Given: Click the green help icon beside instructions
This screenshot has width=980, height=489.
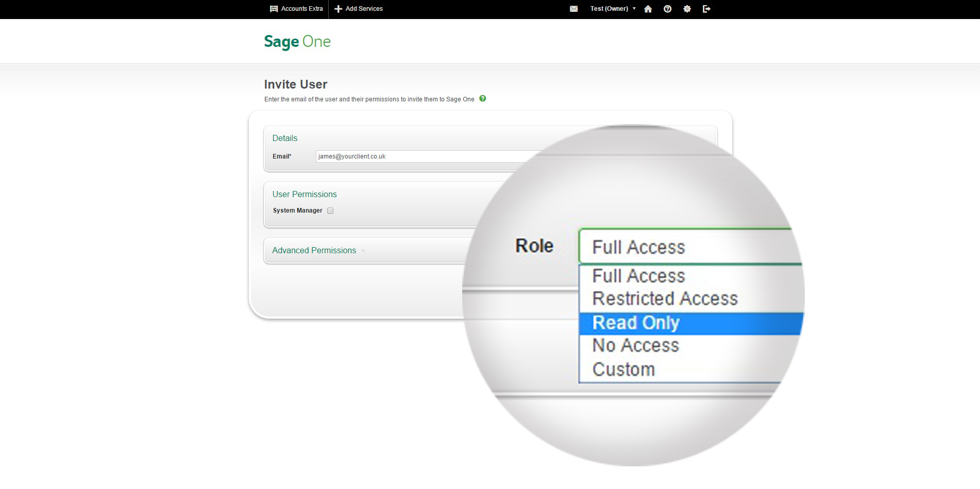Looking at the screenshot, I should (x=483, y=98).
